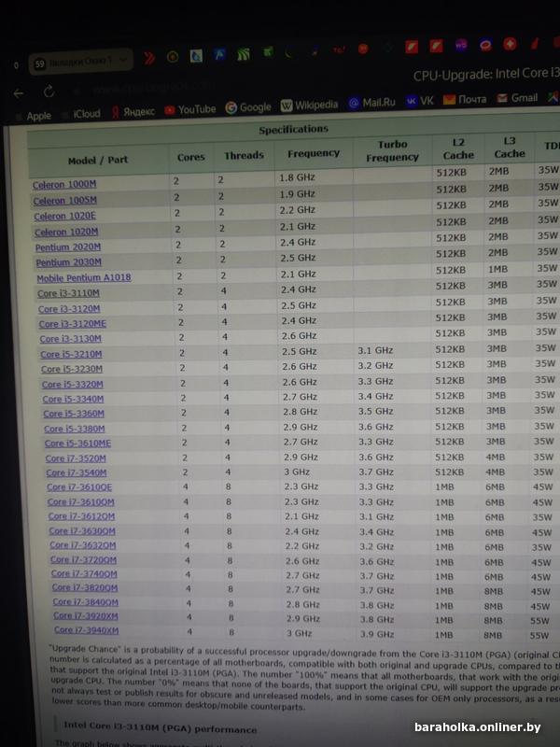Image resolution: width=560 pixels, height=747 pixels.
Task: Open the Core i7-3610QM link
Action: (81, 502)
